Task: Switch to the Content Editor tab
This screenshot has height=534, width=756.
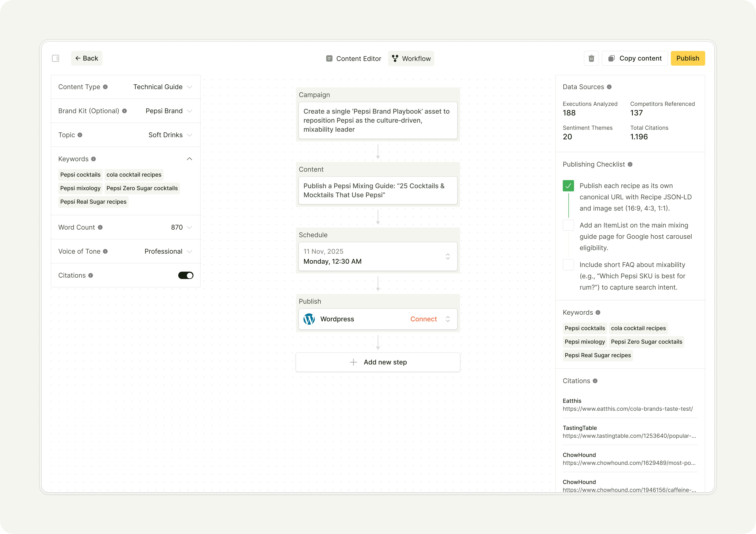Action: [x=354, y=59]
